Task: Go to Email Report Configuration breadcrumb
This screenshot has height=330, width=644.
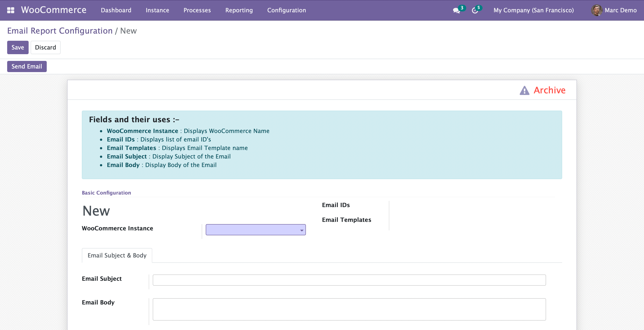Action: 60,30
